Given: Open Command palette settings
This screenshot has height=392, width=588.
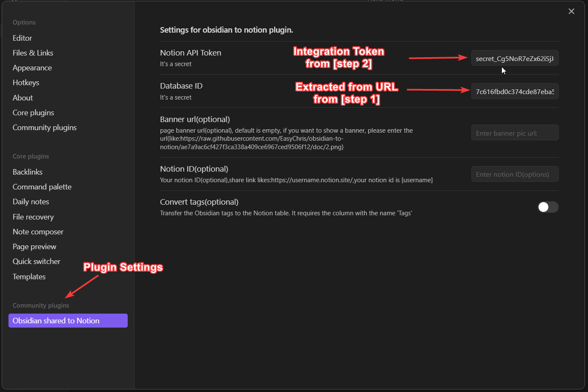Looking at the screenshot, I should coord(42,187).
